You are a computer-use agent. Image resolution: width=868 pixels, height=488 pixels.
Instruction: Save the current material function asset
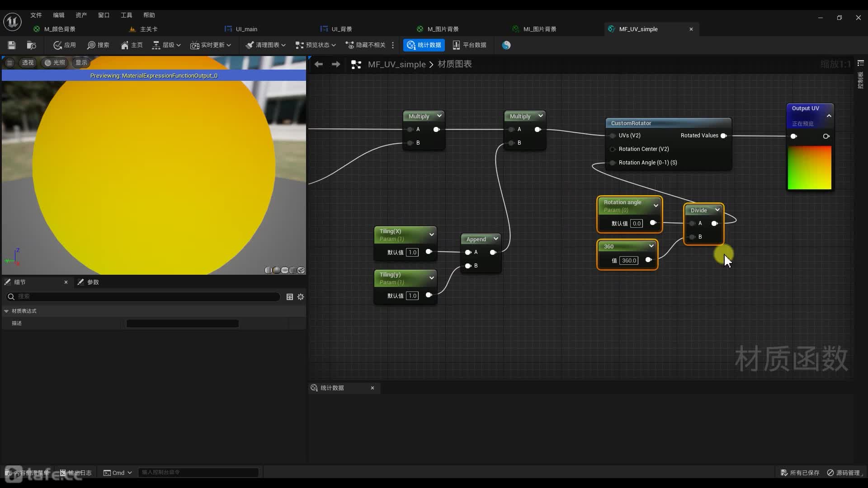click(12, 45)
